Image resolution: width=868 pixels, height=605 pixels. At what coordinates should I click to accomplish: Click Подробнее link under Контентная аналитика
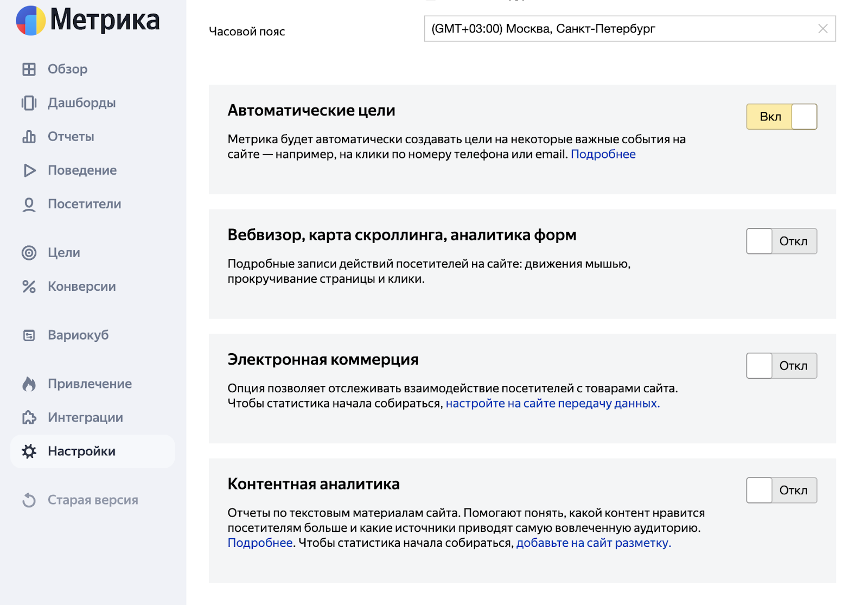(260, 543)
